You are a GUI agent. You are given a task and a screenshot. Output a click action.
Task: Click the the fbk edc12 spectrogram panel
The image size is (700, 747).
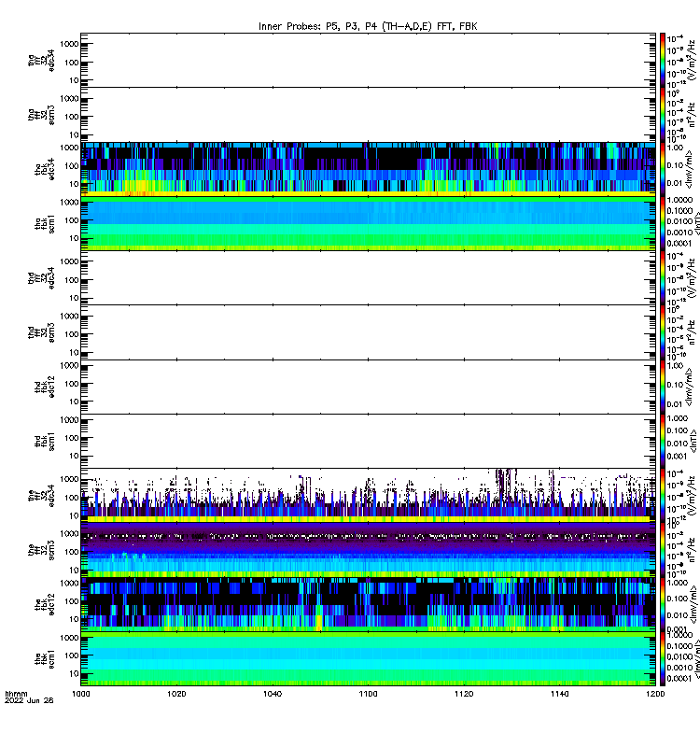368,604
